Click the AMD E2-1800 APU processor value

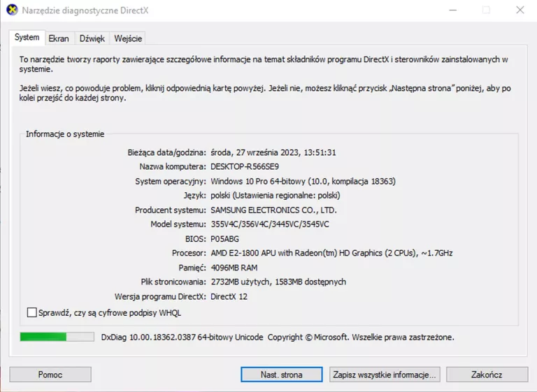331,253
